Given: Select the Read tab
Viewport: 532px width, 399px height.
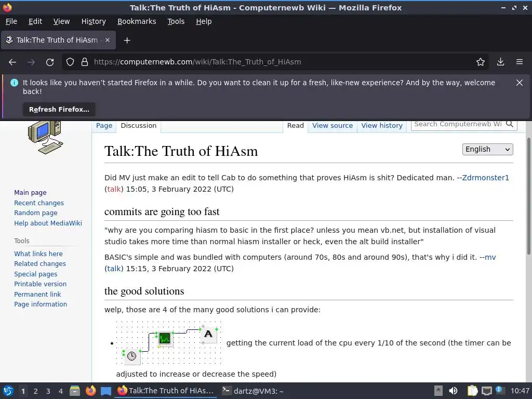Looking at the screenshot, I should (x=296, y=126).
